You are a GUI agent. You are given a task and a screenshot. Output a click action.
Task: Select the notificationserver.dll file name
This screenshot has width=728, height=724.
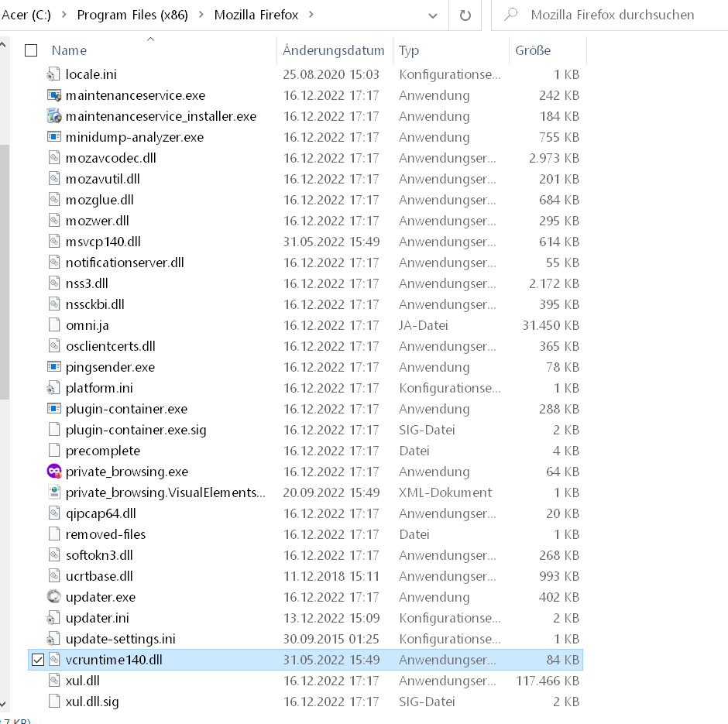pos(125,262)
